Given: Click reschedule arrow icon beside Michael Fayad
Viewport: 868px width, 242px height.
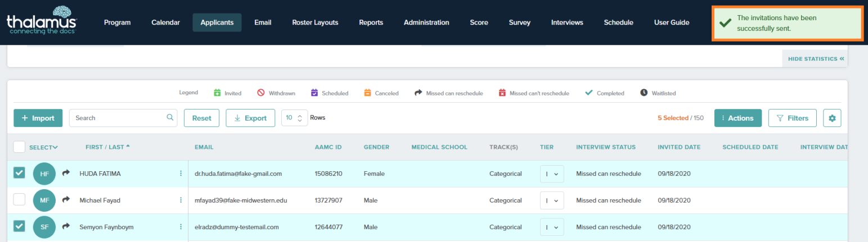Looking at the screenshot, I should pos(66,200).
